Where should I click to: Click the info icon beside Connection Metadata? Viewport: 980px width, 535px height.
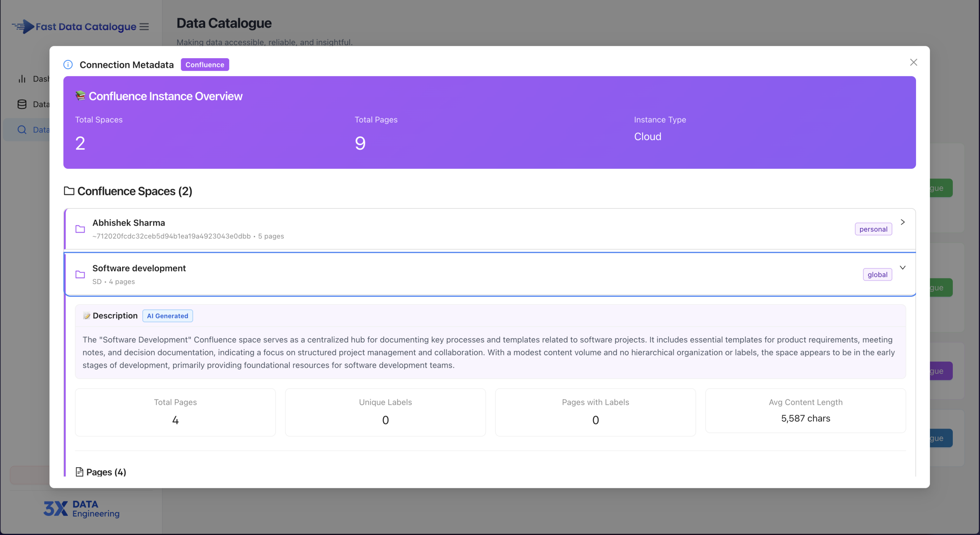[68, 64]
